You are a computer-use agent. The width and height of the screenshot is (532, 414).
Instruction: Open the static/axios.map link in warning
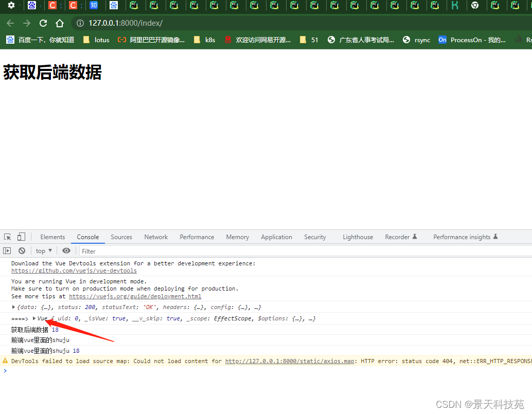(x=290, y=361)
